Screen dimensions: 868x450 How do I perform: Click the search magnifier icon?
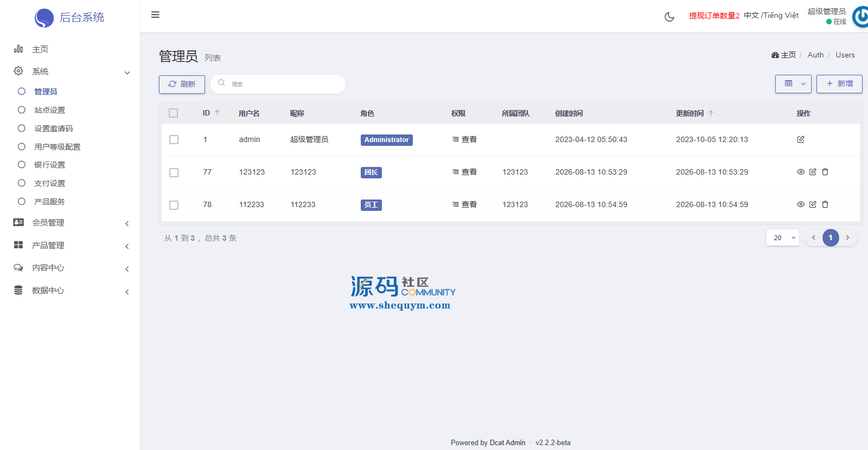(221, 83)
